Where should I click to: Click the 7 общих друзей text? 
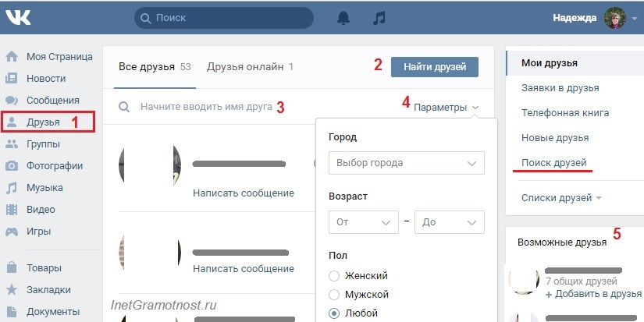(581, 281)
